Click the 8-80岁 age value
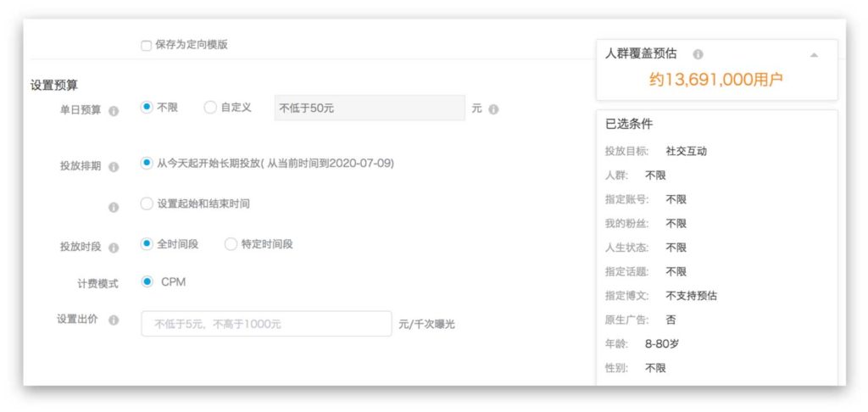868x412 pixels. (x=661, y=344)
